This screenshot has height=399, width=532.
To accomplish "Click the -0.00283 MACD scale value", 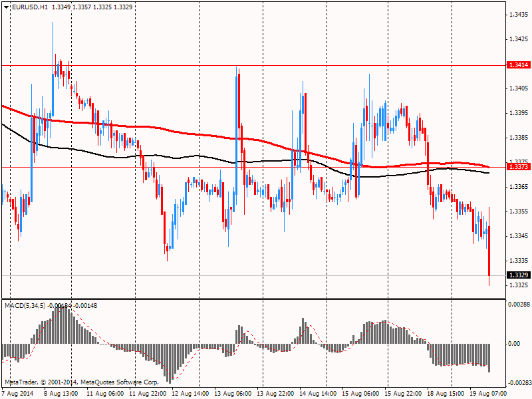I will point(519,383).
